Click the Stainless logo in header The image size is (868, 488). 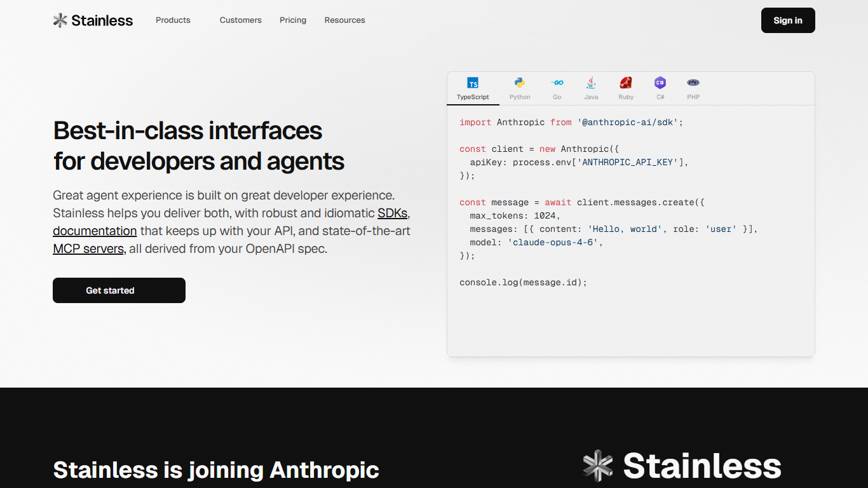pos(93,20)
